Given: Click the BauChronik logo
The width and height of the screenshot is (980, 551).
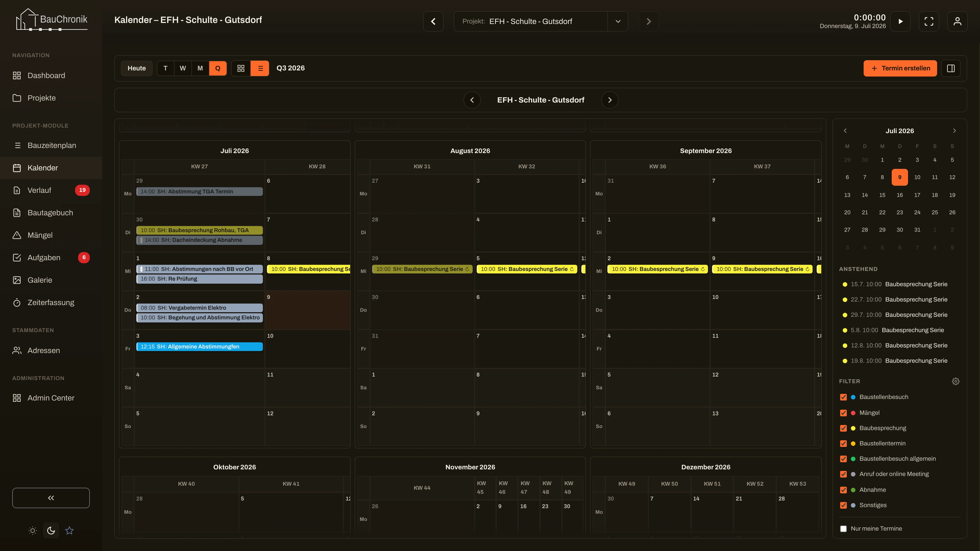Looking at the screenshot, I should 51,19.
